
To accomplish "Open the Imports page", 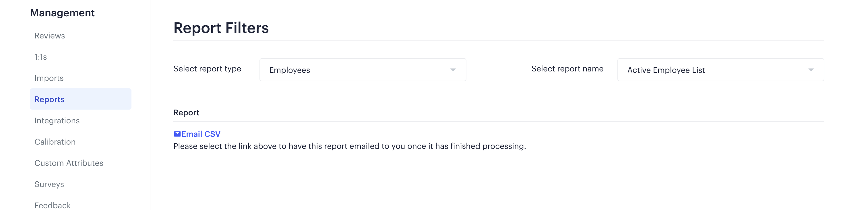I will (49, 78).
